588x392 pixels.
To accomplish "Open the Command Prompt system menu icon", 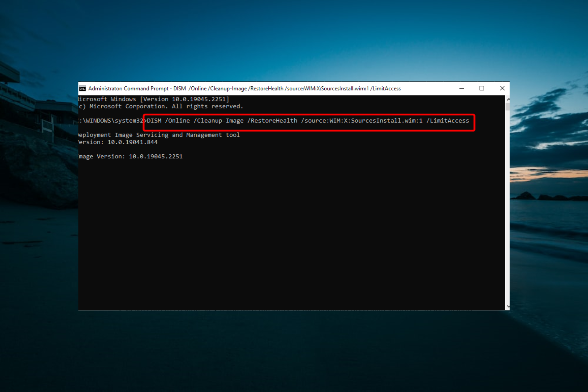I will pos(82,89).
